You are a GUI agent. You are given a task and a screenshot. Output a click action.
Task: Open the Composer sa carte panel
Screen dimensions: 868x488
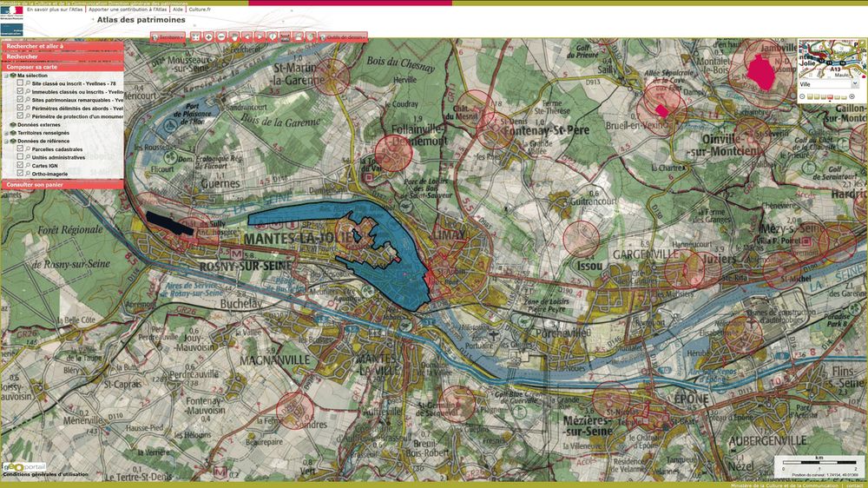point(62,67)
